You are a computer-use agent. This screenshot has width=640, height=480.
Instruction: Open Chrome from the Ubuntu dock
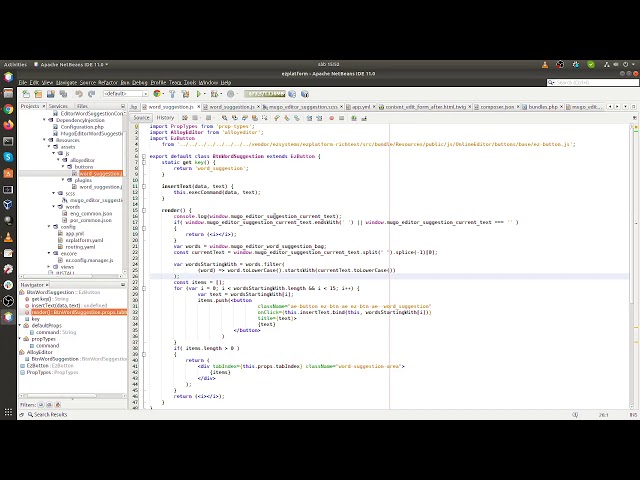(x=8, y=109)
